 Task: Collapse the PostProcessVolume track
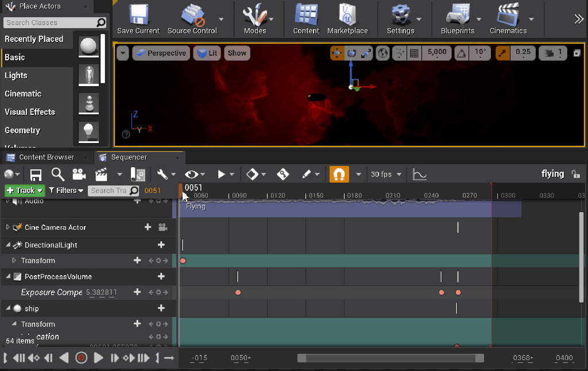point(8,277)
